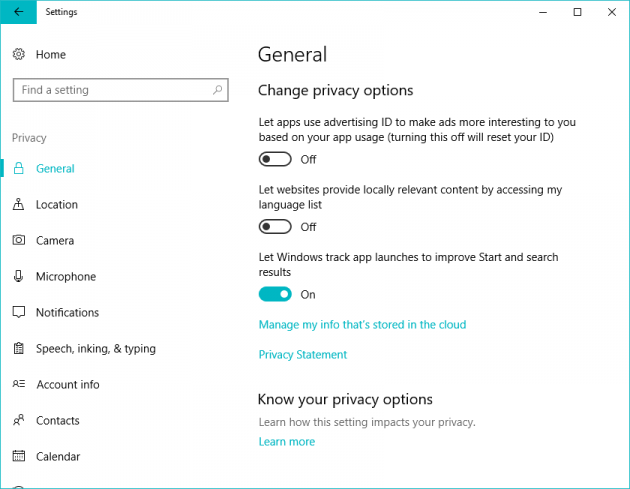The width and height of the screenshot is (630, 489).
Task: Click the Learn more link
Action: 286,442
